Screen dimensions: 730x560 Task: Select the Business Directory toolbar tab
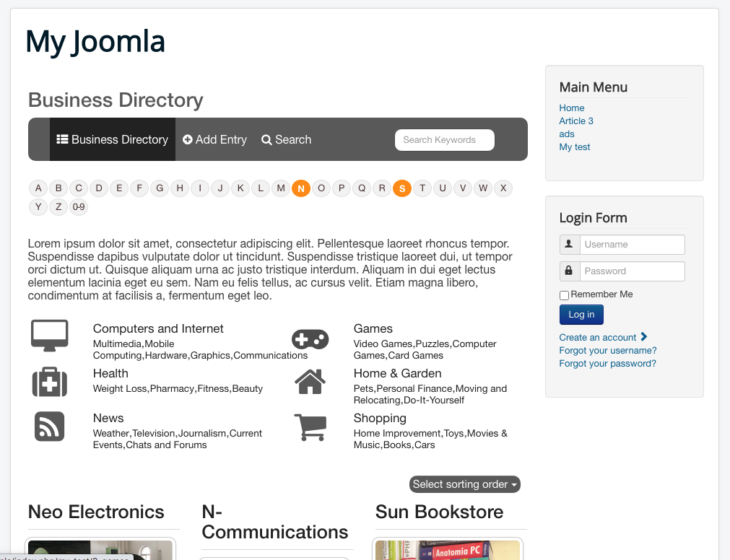[x=112, y=139]
